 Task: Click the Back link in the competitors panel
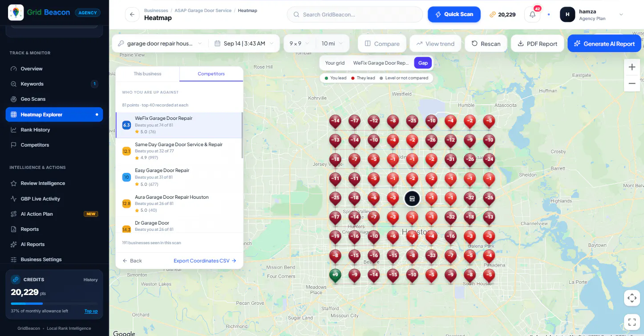point(132,261)
